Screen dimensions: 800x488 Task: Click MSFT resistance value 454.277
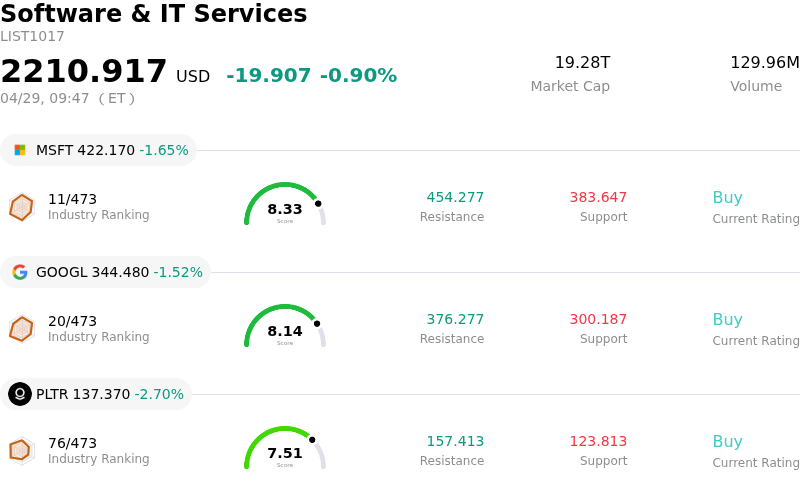pos(455,198)
